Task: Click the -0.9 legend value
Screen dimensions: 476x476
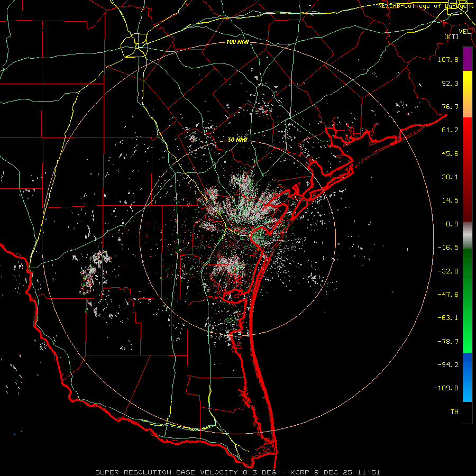Action: (450, 224)
